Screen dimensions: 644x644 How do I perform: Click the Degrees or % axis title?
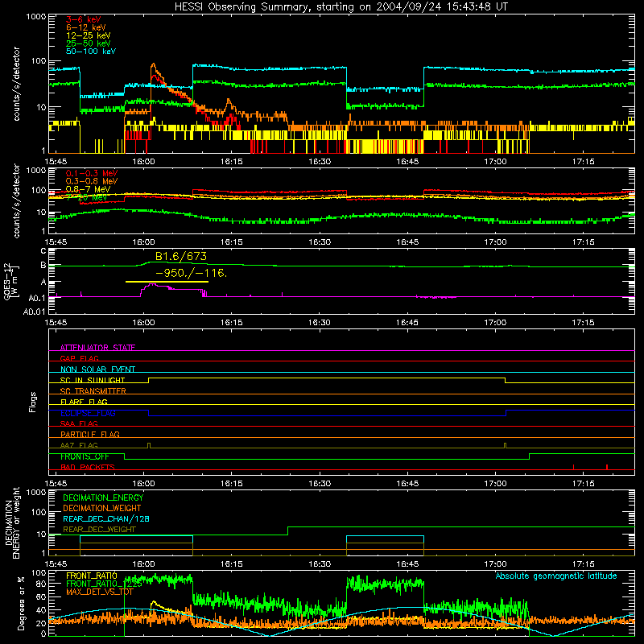tap(21, 604)
